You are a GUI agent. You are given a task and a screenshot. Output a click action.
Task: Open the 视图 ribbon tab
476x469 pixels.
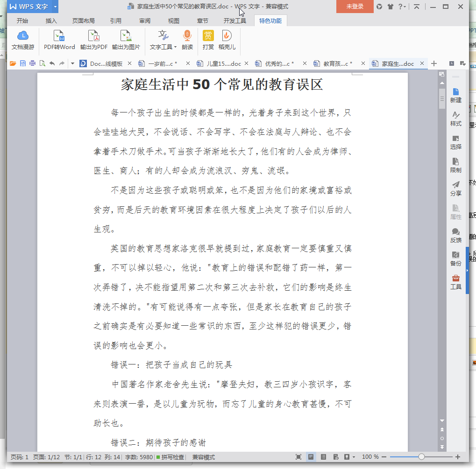click(x=174, y=21)
